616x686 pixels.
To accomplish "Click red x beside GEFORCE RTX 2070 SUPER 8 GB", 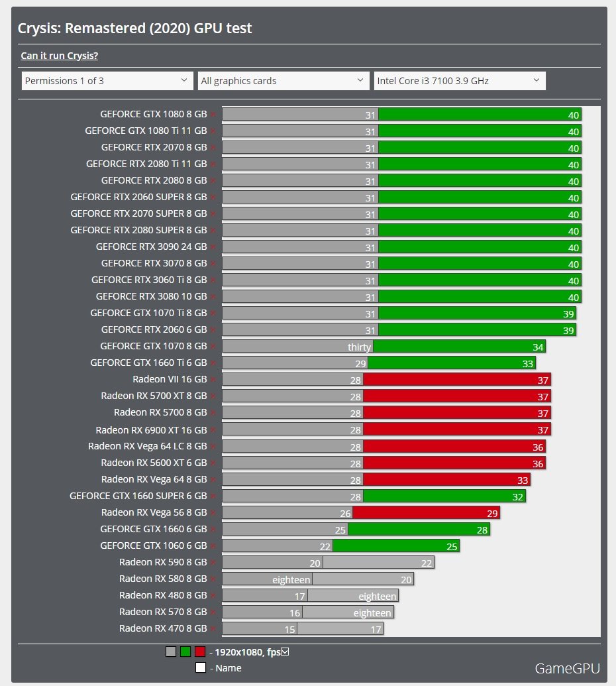I will tap(213, 214).
